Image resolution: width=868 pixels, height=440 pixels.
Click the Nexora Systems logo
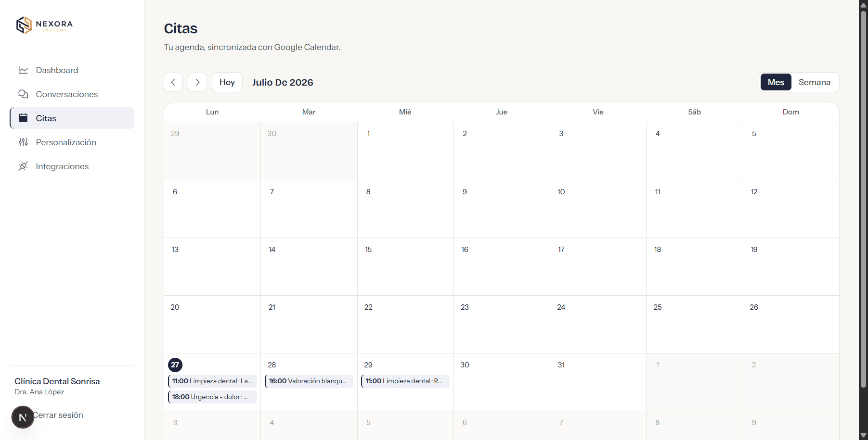point(44,25)
